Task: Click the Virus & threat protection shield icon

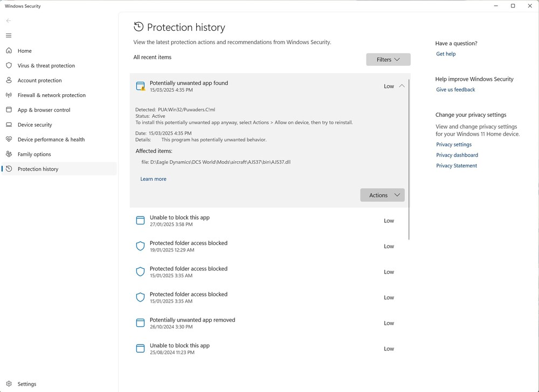Action: click(x=9, y=66)
